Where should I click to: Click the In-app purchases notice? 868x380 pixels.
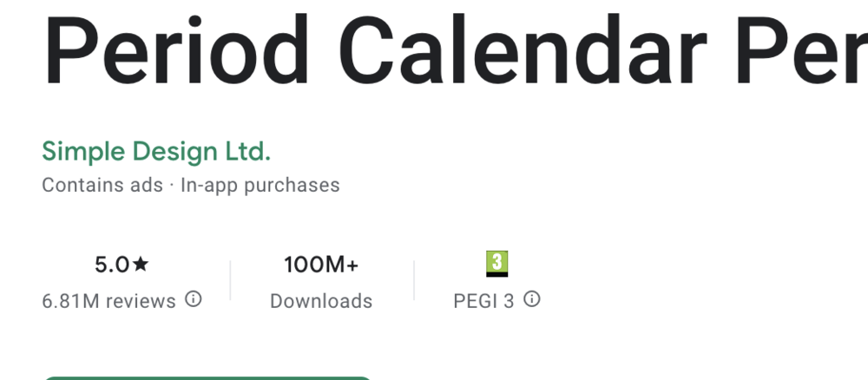coord(260,185)
